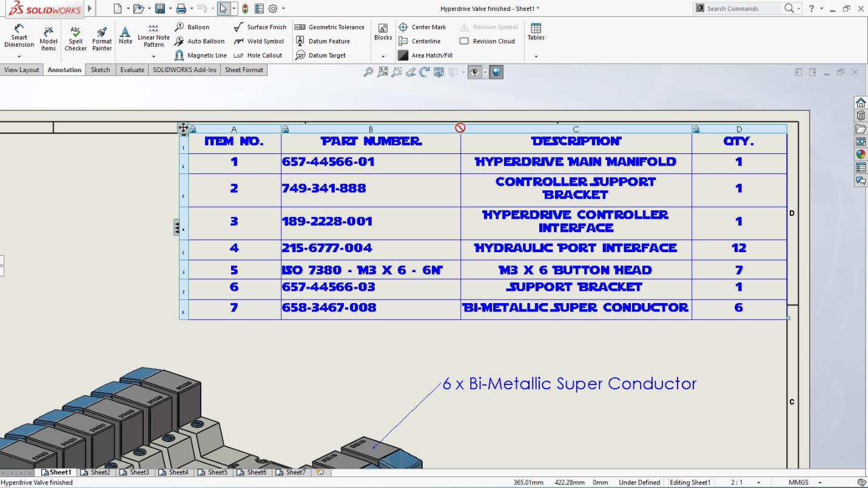
Task: Expand the Smart Dimension flyout arrow
Action: point(18,55)
